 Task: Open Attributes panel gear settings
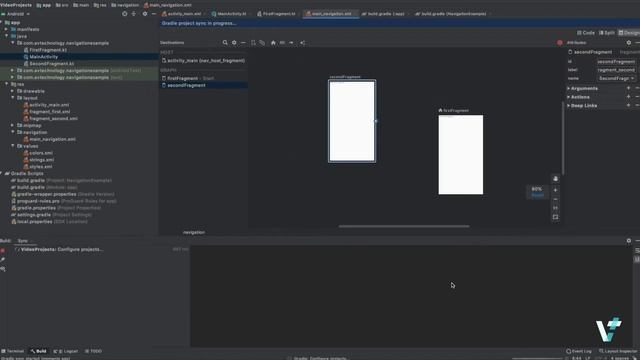(x=629, y=42)
